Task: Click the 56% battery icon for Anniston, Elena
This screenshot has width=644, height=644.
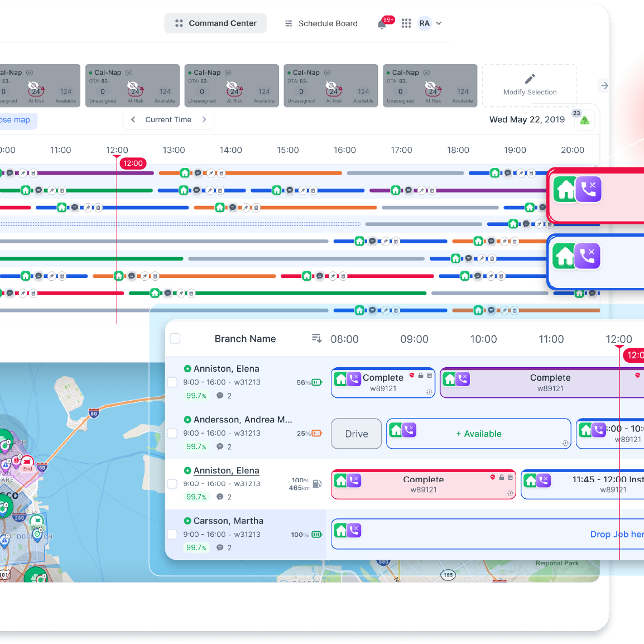Action: coord(316,382)
